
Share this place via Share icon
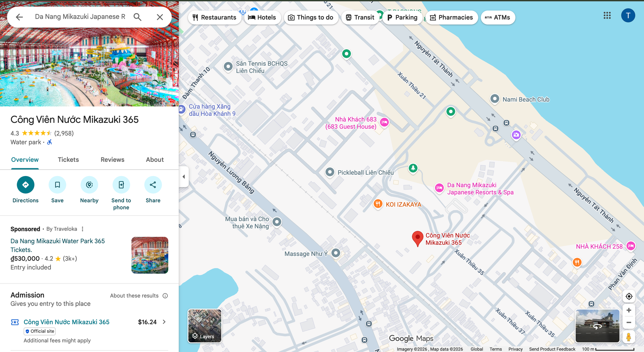coord(153,185)
